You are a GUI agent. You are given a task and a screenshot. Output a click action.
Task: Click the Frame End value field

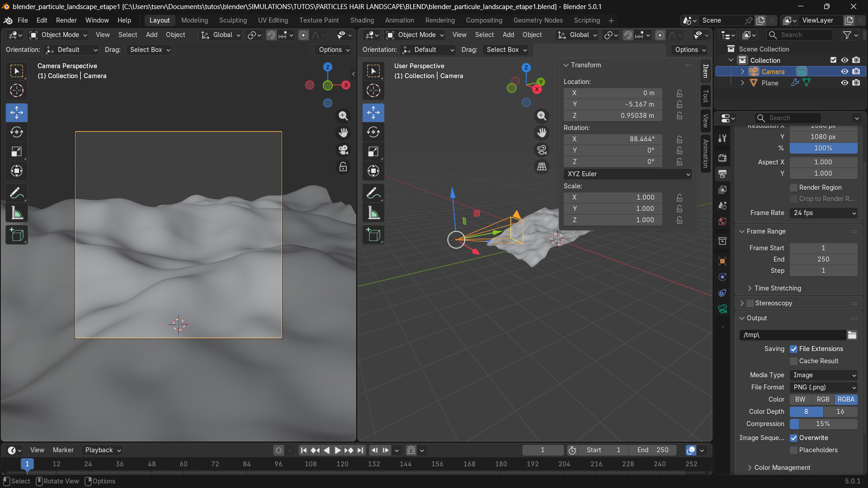click(x=824, y=259)
